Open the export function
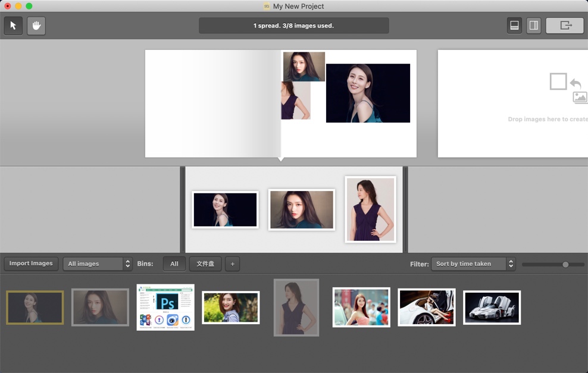Image resolution: width=588 pixels, height=373 pixels. (564, 26)
